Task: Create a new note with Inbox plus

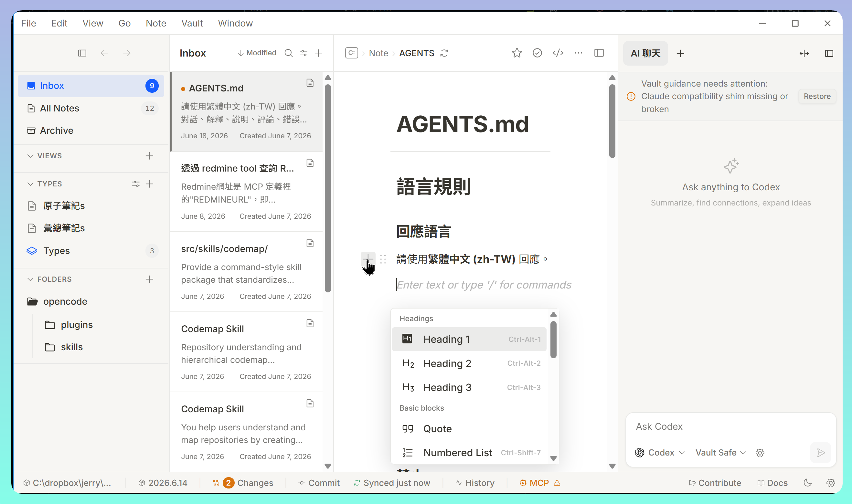Action: [x=318, y=53]
